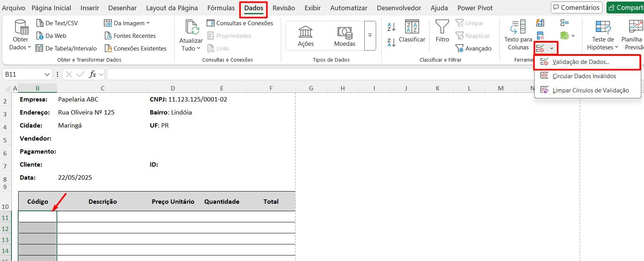Switch to the Inserir tab

pos(90,8)
